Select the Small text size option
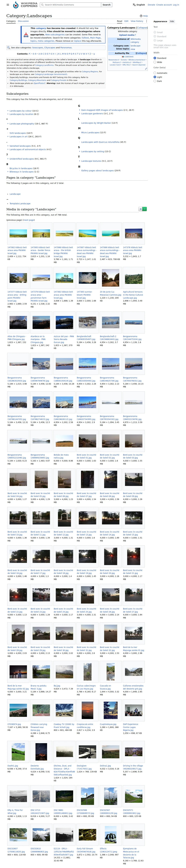 pyautogui.click(x=155, y=32)
